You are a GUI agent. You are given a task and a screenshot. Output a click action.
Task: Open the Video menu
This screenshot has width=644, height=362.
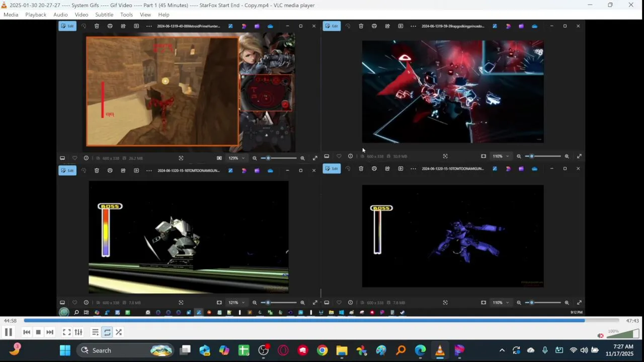(82, 15)
